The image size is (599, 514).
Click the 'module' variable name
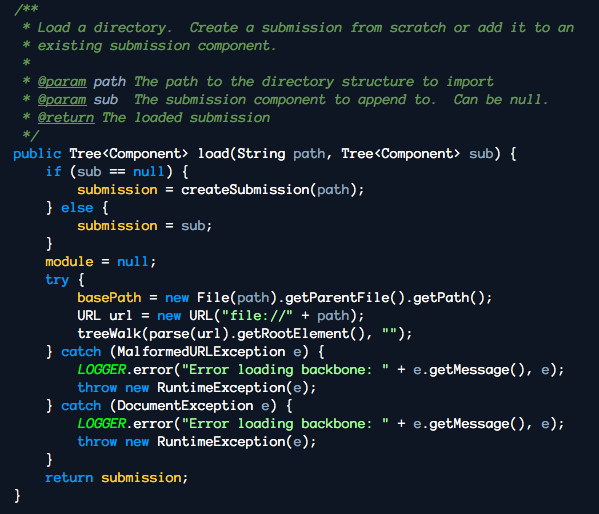coord(69,262)
